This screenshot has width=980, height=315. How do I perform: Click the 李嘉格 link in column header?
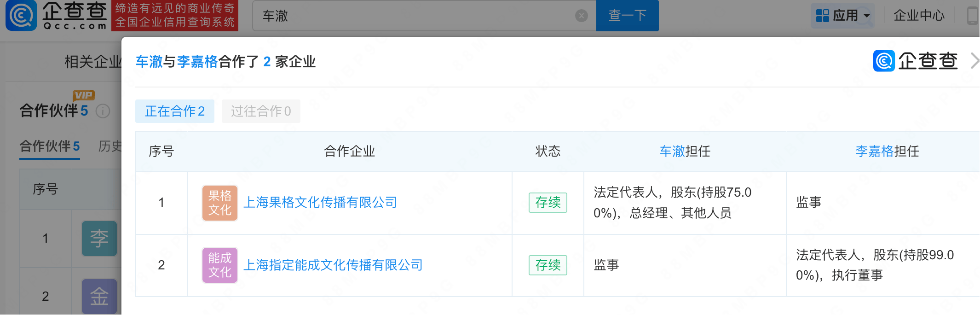point(875,151)
